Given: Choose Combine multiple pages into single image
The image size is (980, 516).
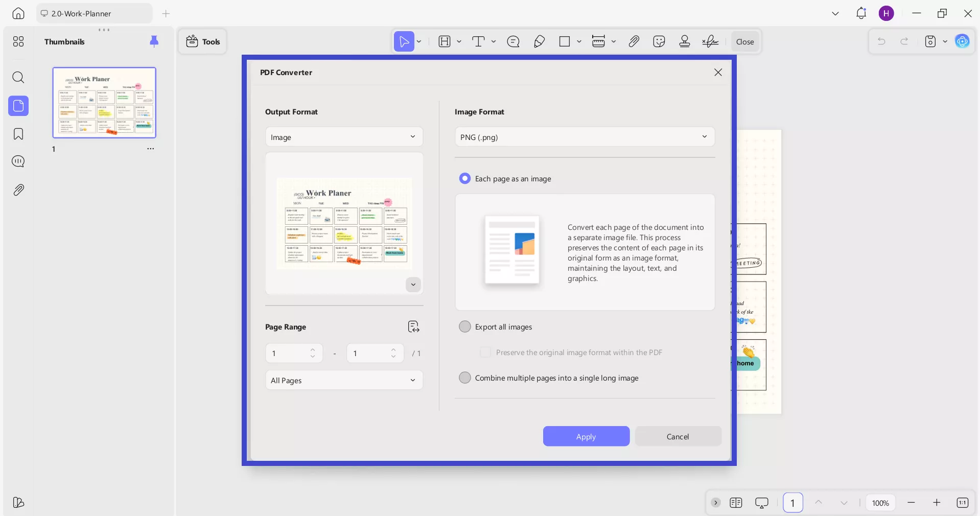Looking at the screenshot, I should pos(465,378).
